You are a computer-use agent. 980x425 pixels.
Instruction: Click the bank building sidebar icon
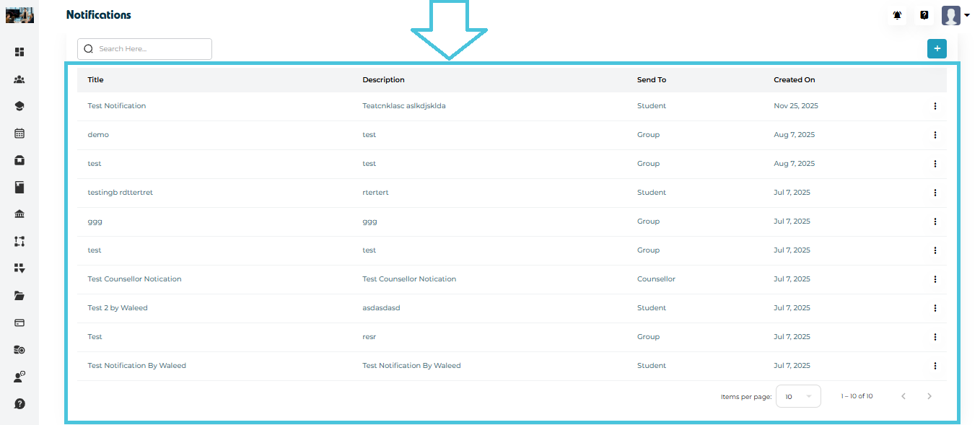tap(19, 214)
